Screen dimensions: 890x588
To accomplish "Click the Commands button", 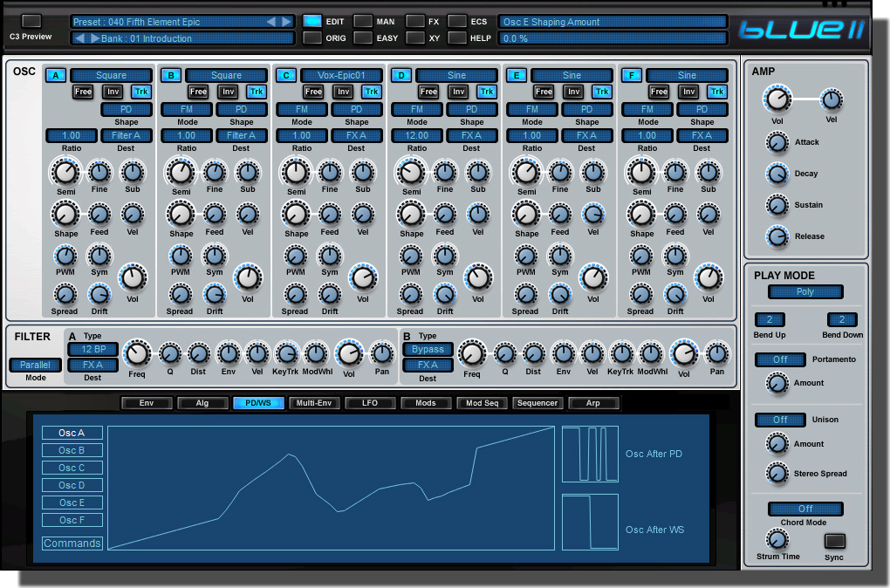I will coord(72,544).
